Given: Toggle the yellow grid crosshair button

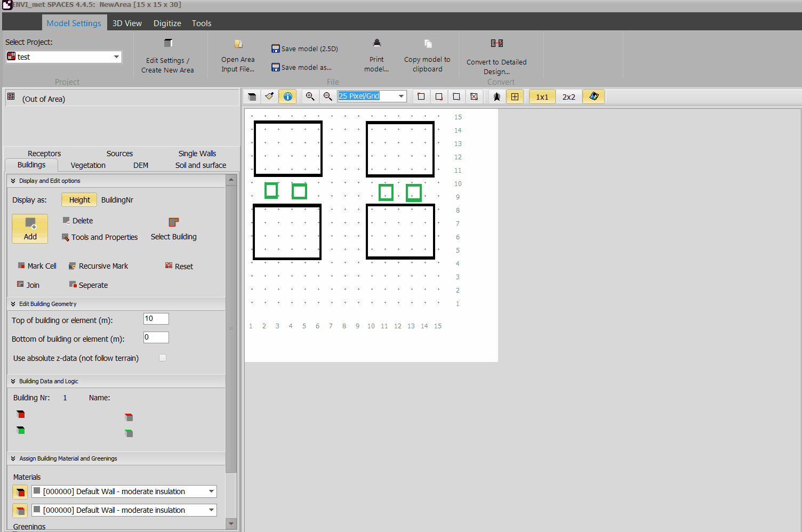Looking at the screenshot, I should click(515, 96).
